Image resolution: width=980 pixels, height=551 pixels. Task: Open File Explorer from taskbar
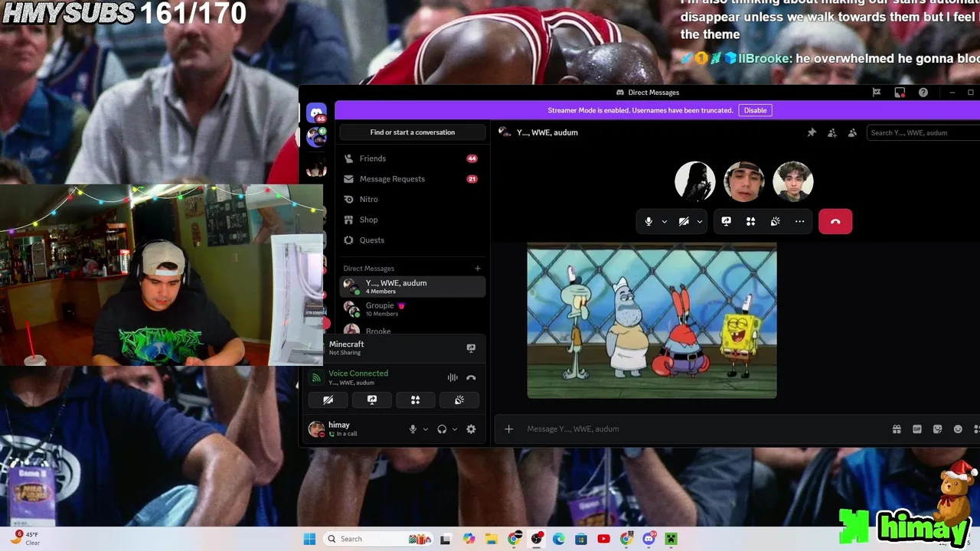(x=492, y=539)
